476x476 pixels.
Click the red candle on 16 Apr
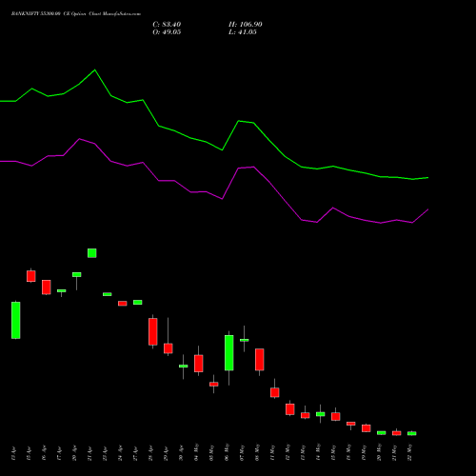pyautogui.click(x=47, y=288)
